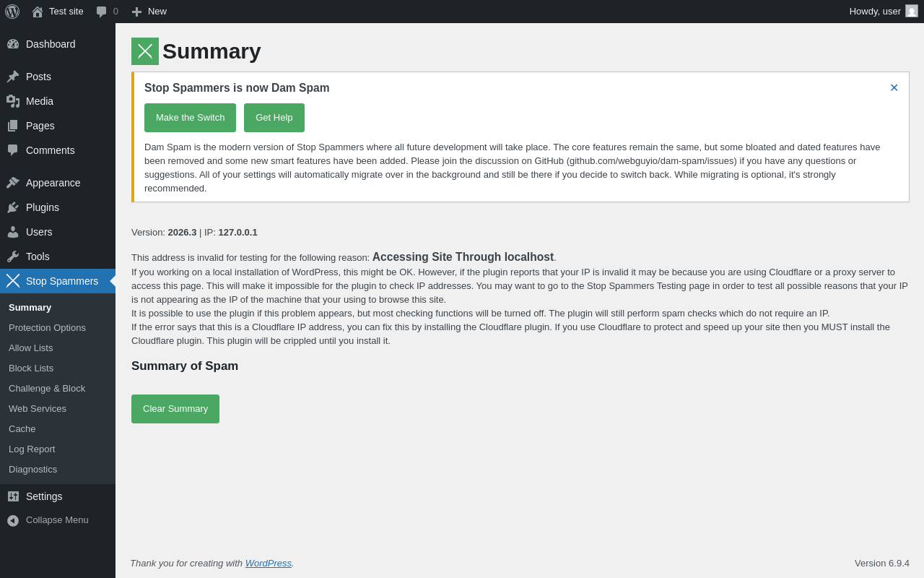Screen dimensions: 924x578
Task: Dismiss the Dam Spam notice
Action: 894,87
